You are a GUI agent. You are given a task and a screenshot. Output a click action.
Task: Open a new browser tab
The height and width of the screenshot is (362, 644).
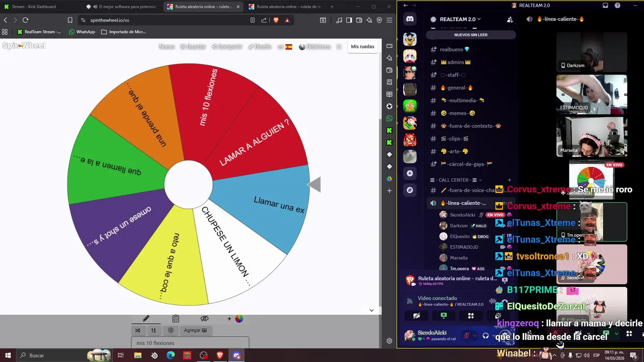332,7
